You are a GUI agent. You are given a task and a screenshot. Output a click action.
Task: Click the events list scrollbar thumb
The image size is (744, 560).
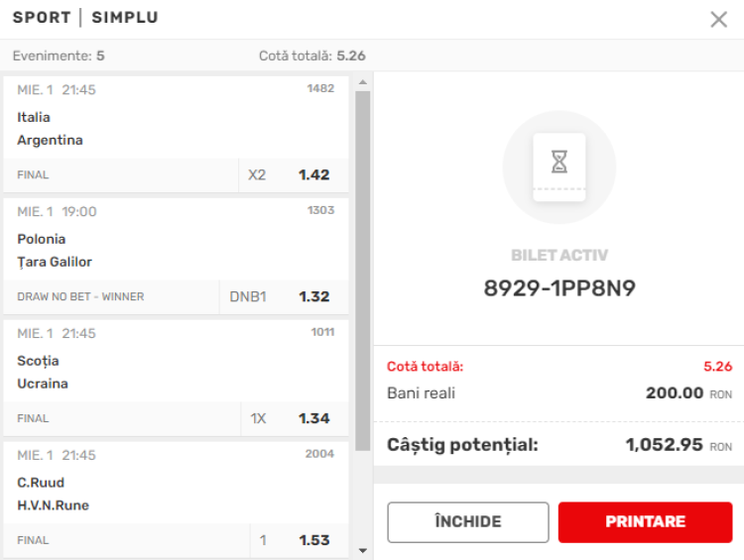pyautogui.click(x=362, y=271)
